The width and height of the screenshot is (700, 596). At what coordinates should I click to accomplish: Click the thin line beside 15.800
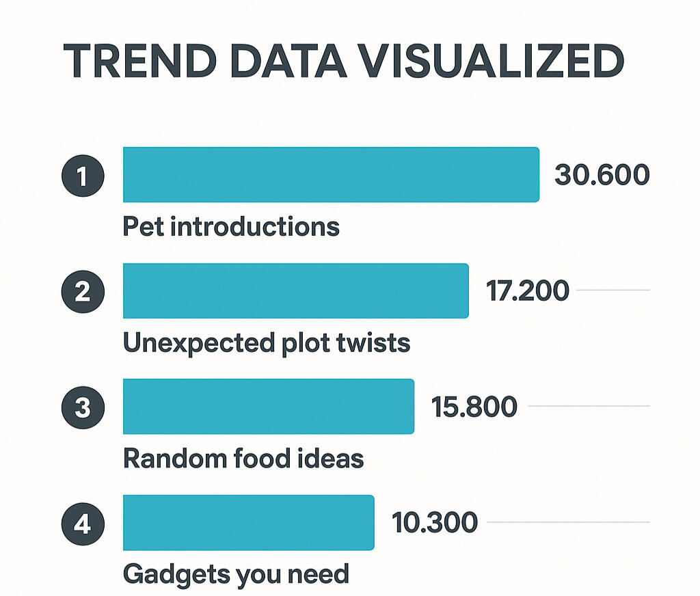tap(589, 407)
